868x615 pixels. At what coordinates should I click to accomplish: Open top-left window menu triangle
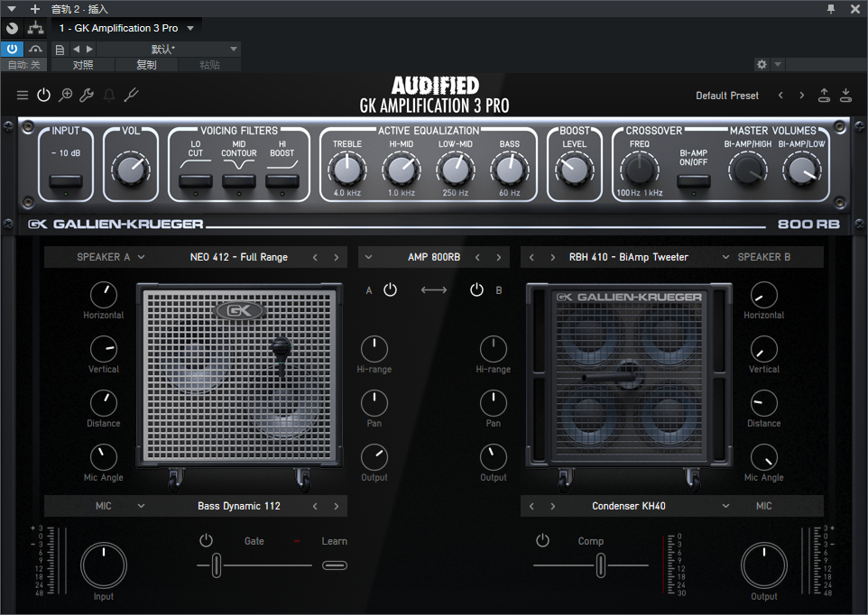point(12,9)
